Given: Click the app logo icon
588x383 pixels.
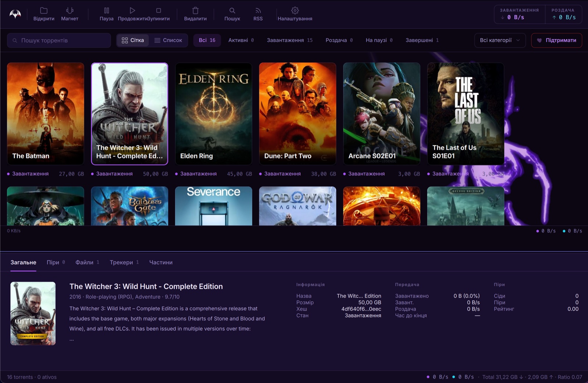Looking at the screenshot, I should (15, 14).
